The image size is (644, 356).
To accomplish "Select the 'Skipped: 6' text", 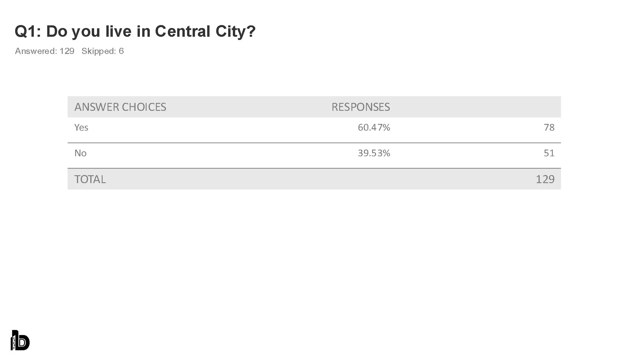I will 103,51.
